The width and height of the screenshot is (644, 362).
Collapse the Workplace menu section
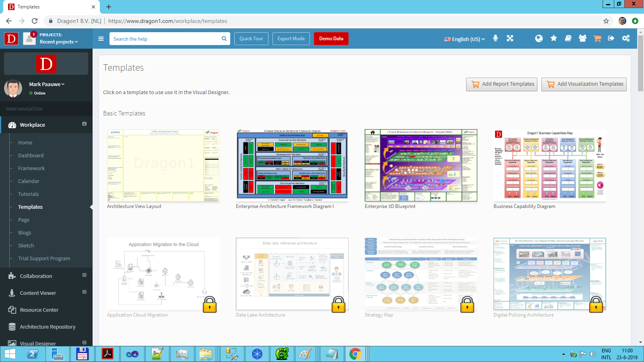point(84,124)
